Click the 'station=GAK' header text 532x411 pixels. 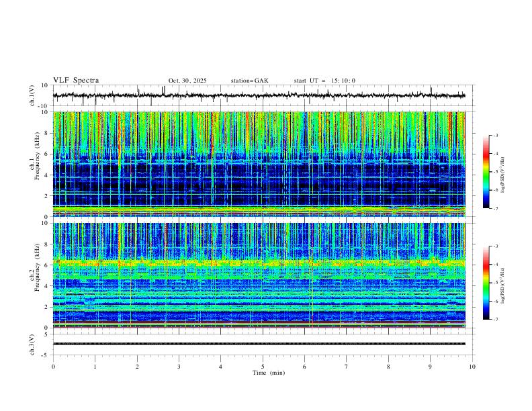pos(249,81)
